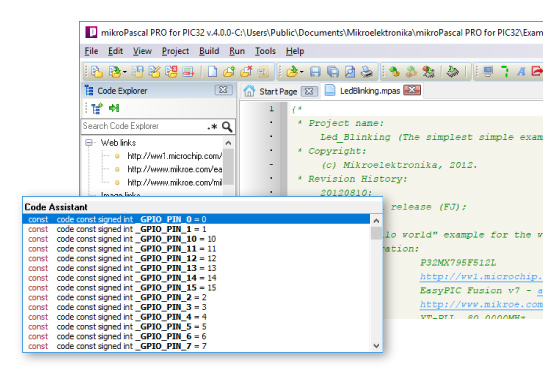Open the www.mikroe.com/ea web link item
The height and width of the screenshot is (373, 543).
[175, 169]
